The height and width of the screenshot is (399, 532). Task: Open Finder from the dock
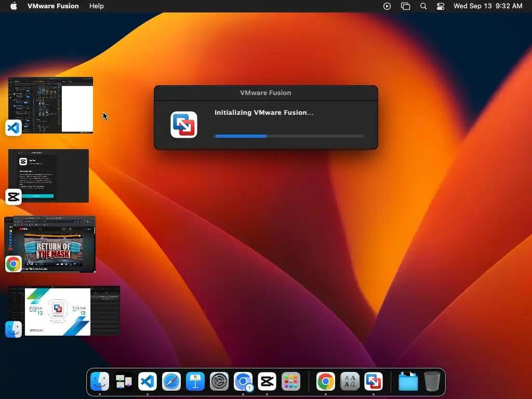tap(100, 381)
